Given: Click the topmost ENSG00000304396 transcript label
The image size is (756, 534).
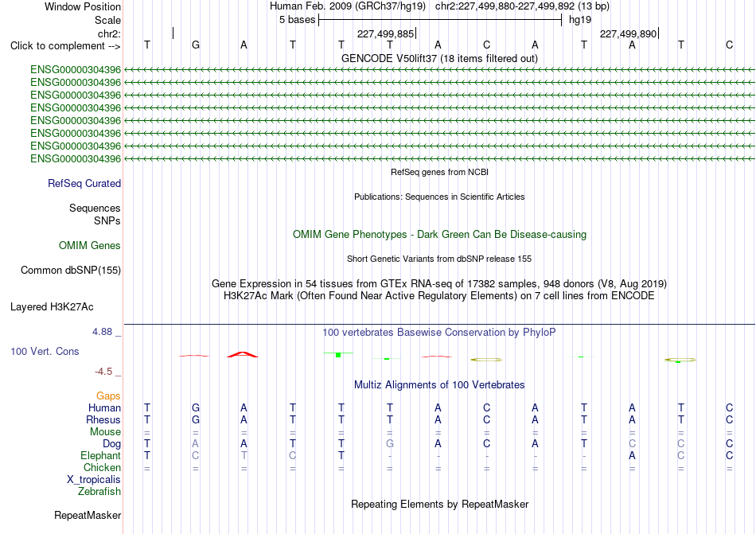Looking at the screenshot, I should (76, 70).
